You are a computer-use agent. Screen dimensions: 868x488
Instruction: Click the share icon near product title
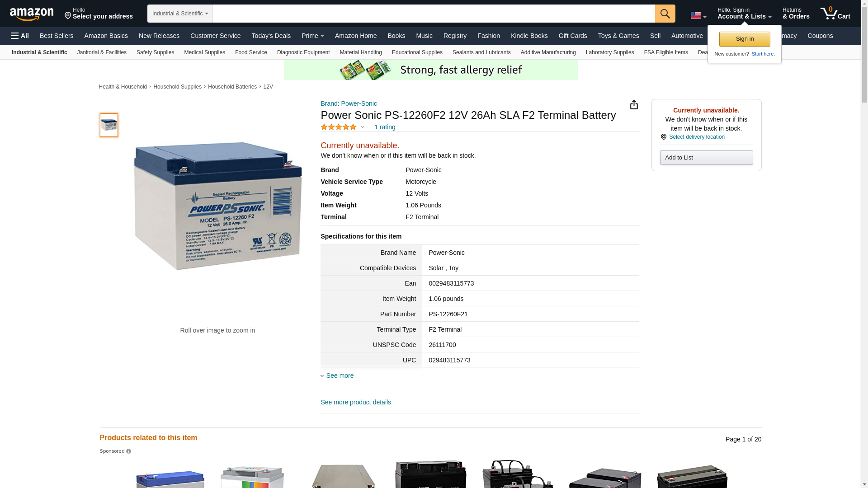click(634, 105)
